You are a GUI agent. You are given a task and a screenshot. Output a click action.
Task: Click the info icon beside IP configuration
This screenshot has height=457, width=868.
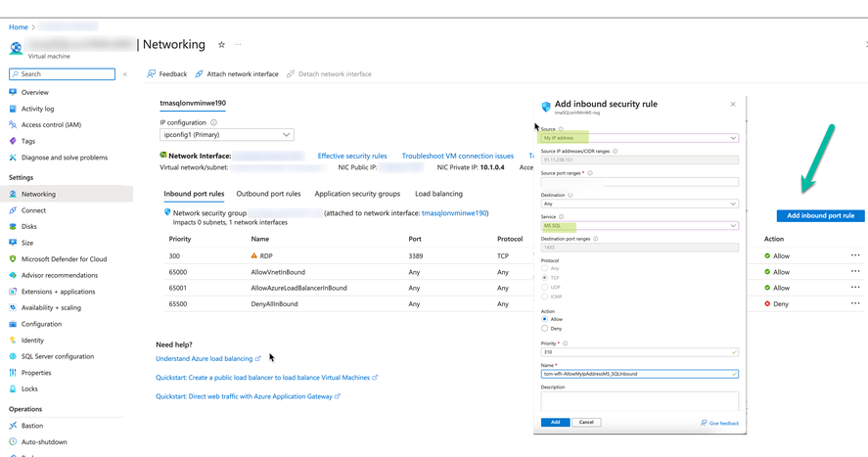(213, 123)
